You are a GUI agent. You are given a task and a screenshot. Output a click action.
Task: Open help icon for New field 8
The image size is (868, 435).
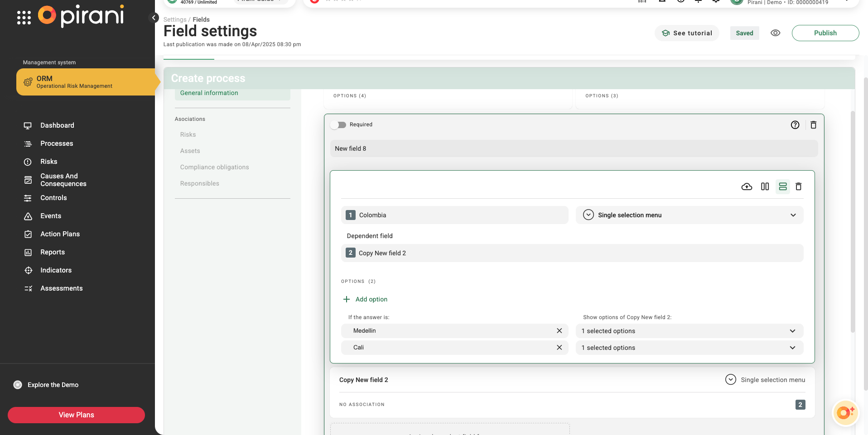(795, 125)
